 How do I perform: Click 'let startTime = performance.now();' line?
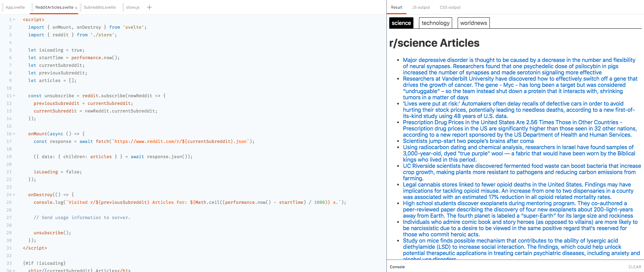74,58
